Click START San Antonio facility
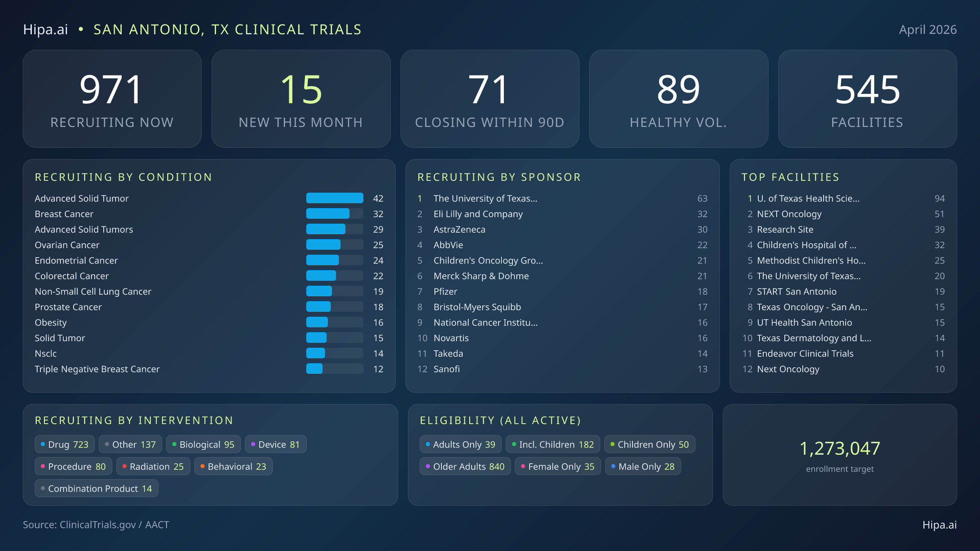This screenshot has height=551, width=980. pyautogui.click(x=843, y=291)
